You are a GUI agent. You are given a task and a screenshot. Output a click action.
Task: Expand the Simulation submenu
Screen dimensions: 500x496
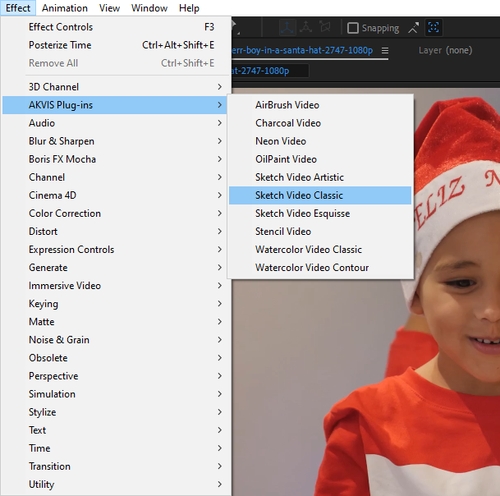115,394
